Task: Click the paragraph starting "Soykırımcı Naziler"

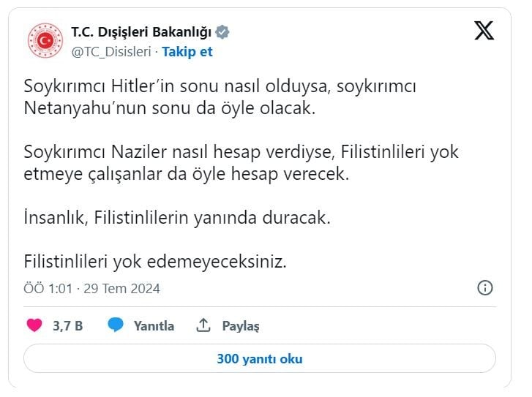Action: pos(241,163)
